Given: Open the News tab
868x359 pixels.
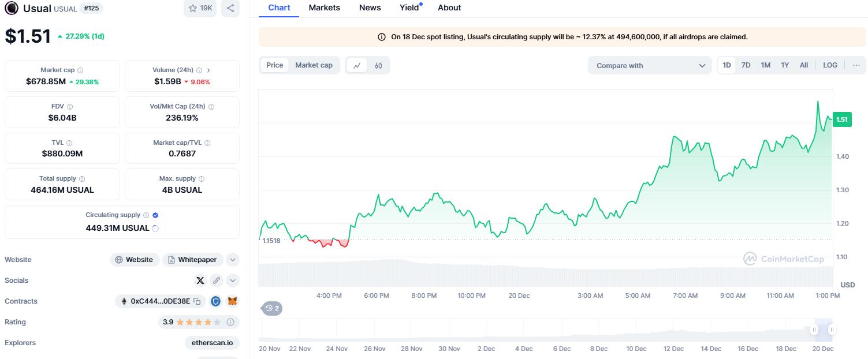Looking at the screenshot, I should point(370,8).
